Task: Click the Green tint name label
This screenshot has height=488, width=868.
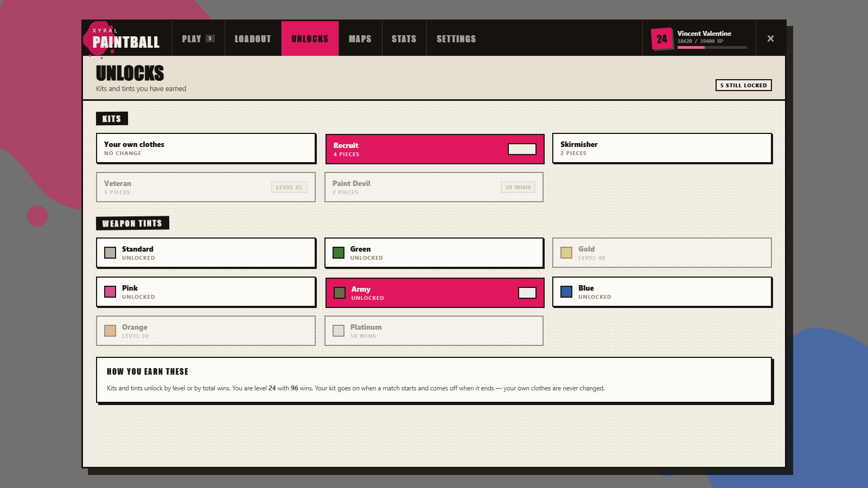Action: point(361,249)
